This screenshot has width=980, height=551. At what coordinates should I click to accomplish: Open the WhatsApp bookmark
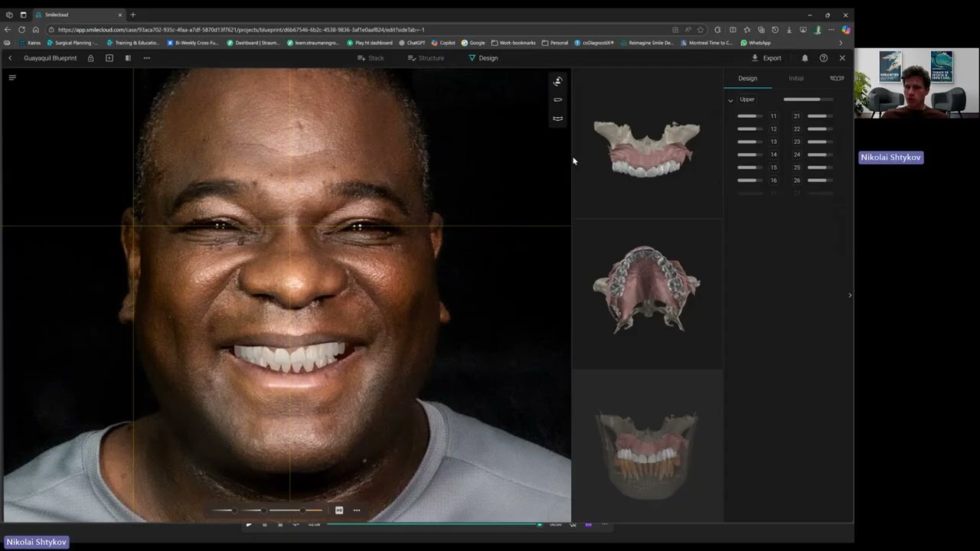755,43
